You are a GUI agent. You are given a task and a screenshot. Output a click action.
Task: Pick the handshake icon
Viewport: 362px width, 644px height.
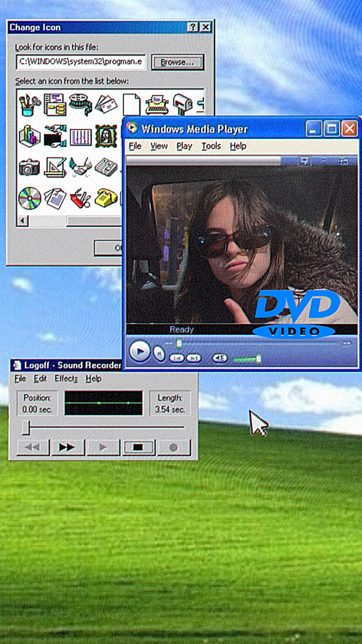pyautogui.click(x=80, y=167)
